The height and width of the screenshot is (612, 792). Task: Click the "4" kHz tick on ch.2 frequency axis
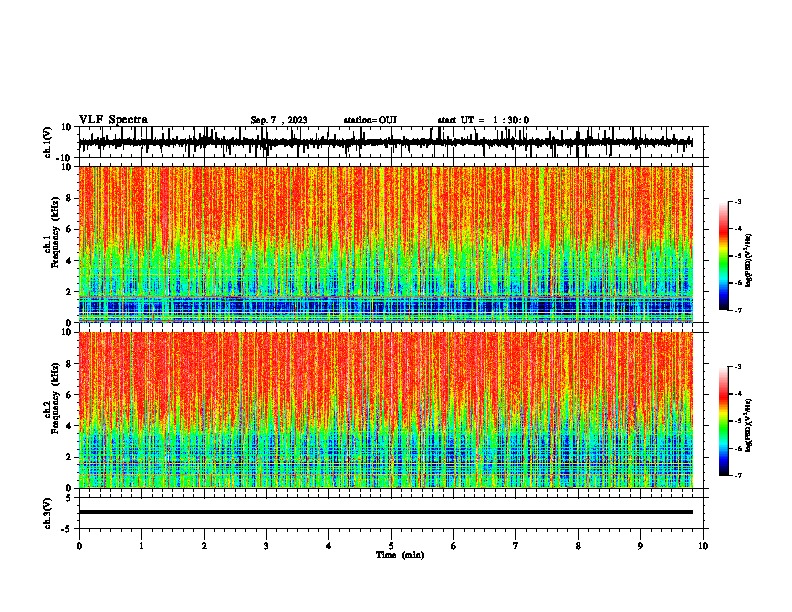(70, 426)
